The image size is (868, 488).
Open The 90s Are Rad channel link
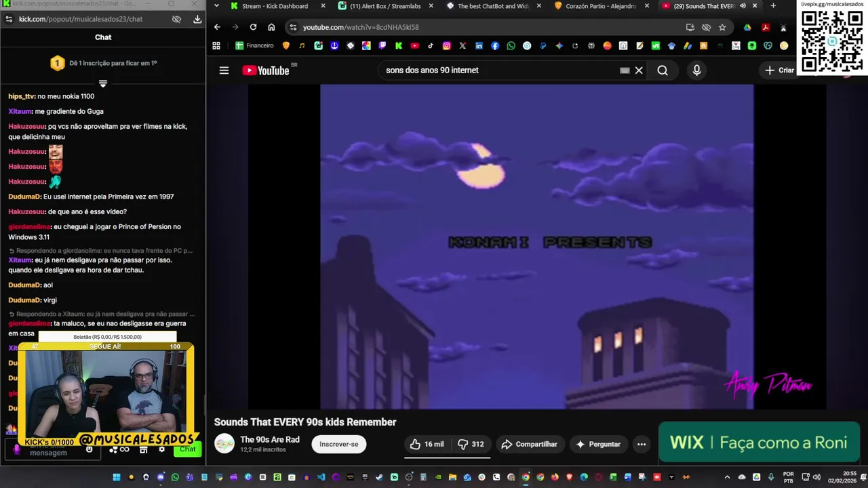pyautogui.click(x=270, y=440)
